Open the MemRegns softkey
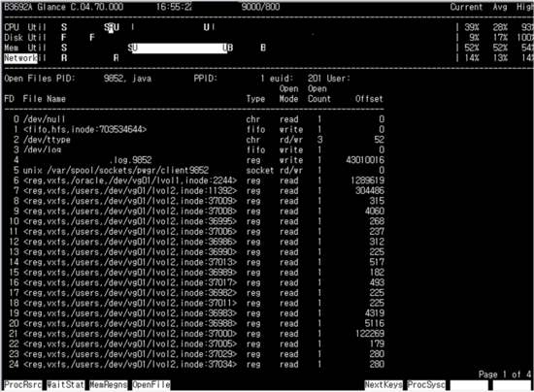534x392 pixels. [x=108, y=385]
